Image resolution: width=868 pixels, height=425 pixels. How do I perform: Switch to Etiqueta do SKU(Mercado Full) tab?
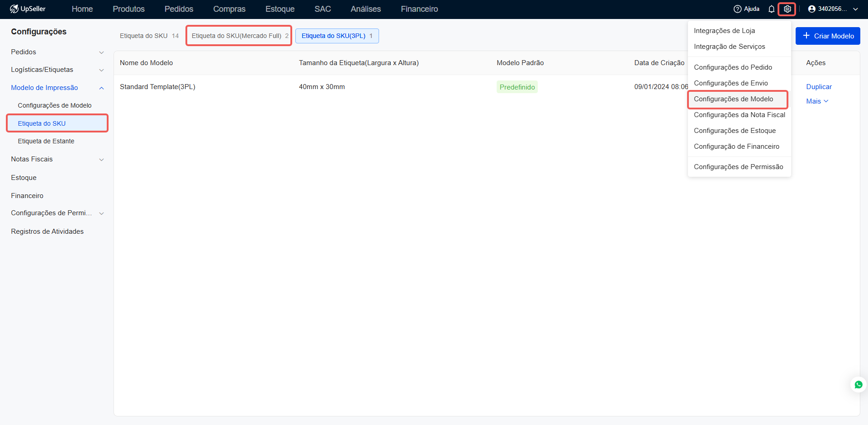coord(240,36)
